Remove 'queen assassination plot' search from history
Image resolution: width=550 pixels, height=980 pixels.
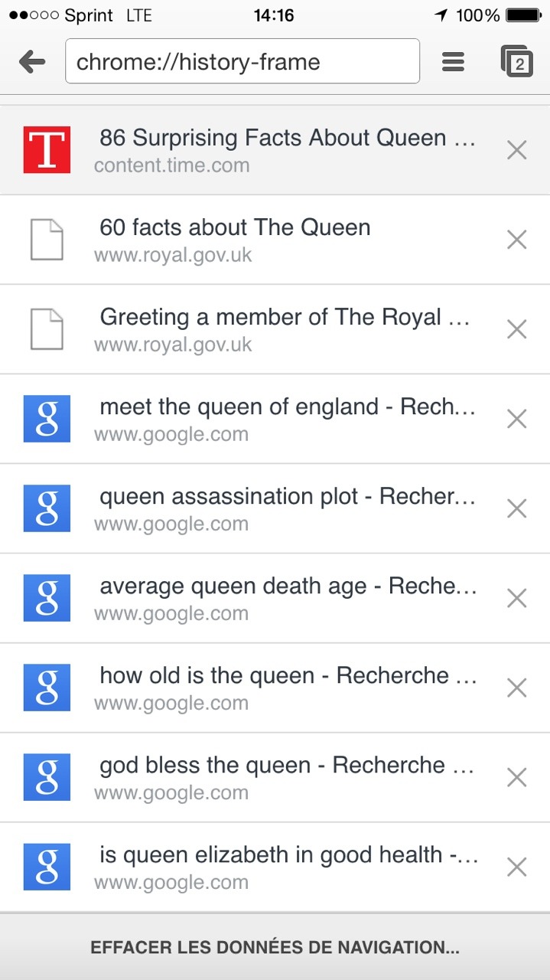(x=517, y=508)
